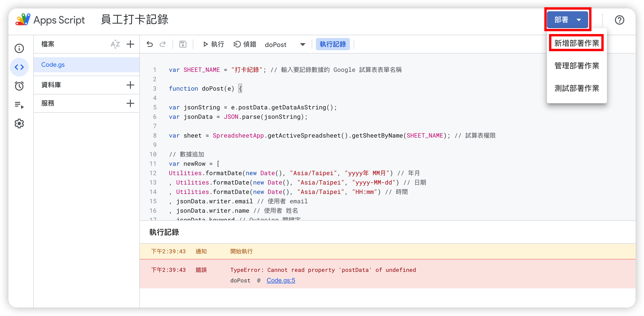Screen dimensions: 644x316
Task: Open Project Settings with the gear icon
Action: (x=19, y=123)
